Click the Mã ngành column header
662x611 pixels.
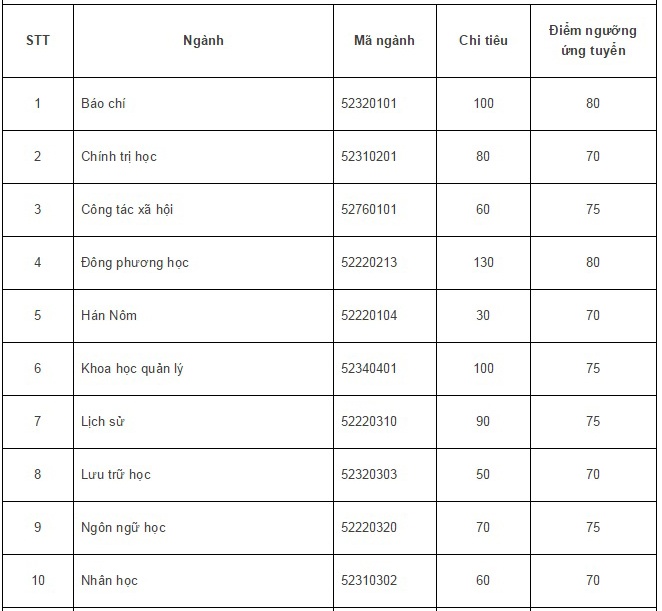(384, 41)
